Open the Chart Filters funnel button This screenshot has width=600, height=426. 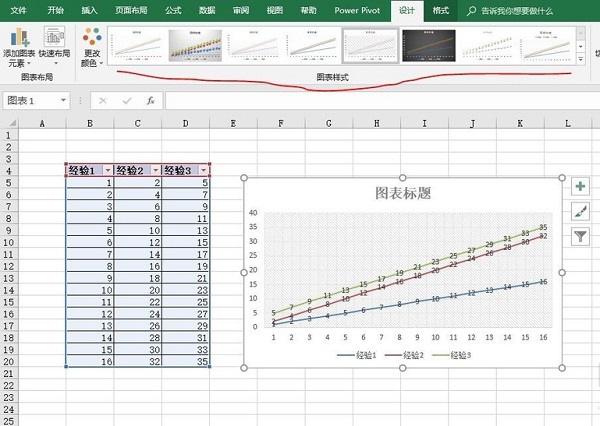pos(581,236)
